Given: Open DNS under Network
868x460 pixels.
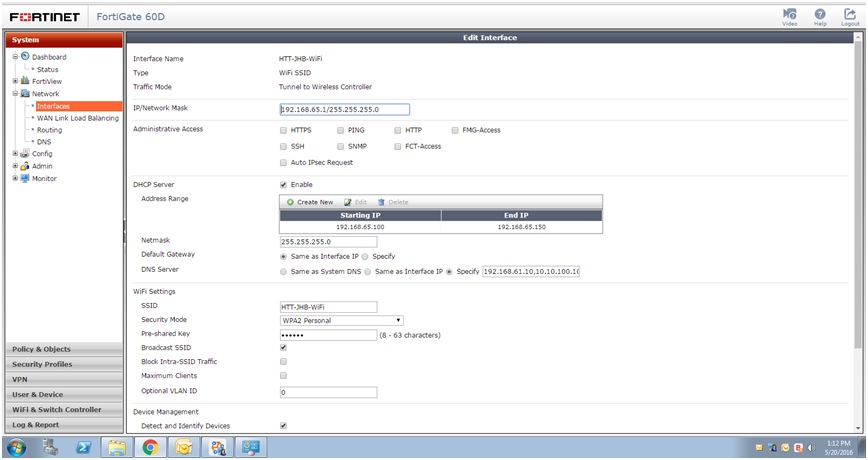Looking at the screenshot, I should [x=44, y=142].
